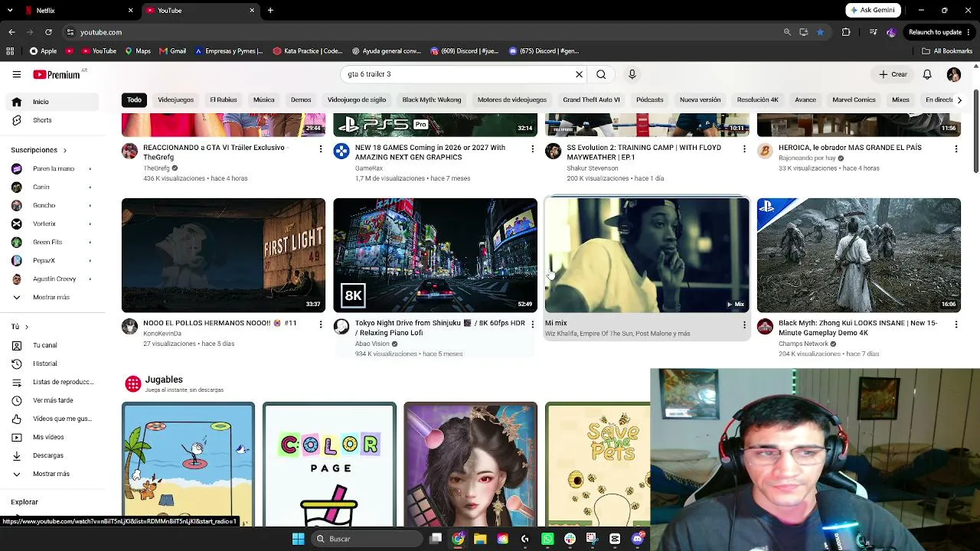Reload the page with the refresh icon

pyautogui.click(x=48, y=32)
